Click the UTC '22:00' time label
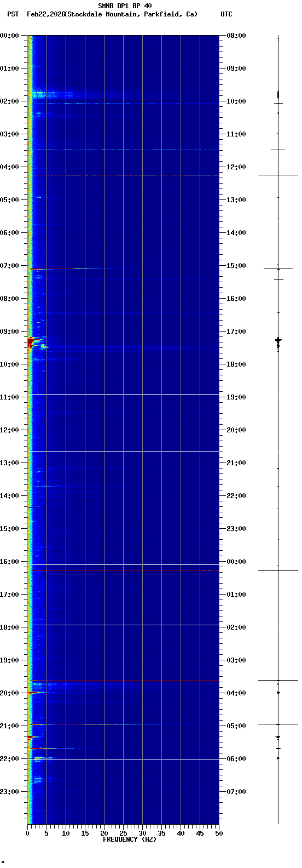The height and width of the screenshot is (868, 302). pos(236,496)
